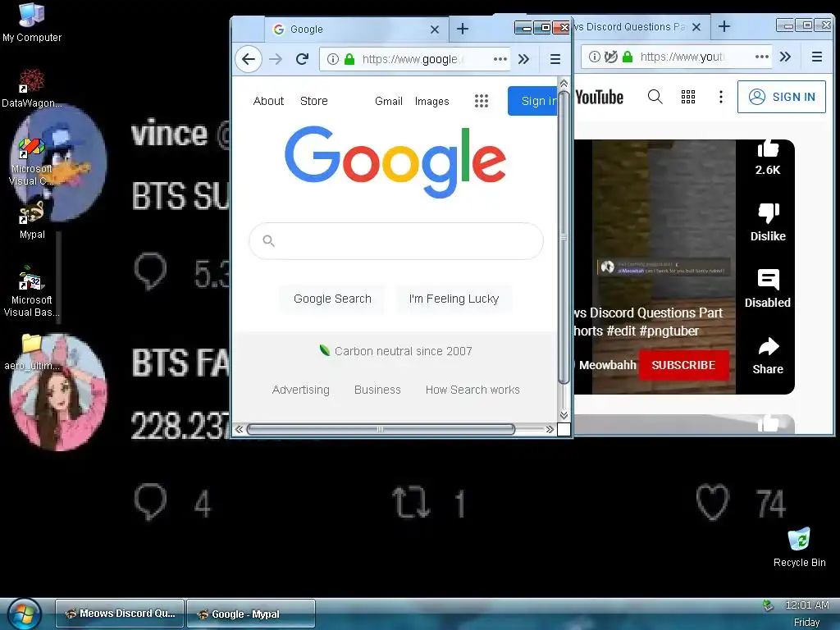Click the vertical scrollbar in Google window
The width and height of the screenshot is (840, 630).
point(564,235)
